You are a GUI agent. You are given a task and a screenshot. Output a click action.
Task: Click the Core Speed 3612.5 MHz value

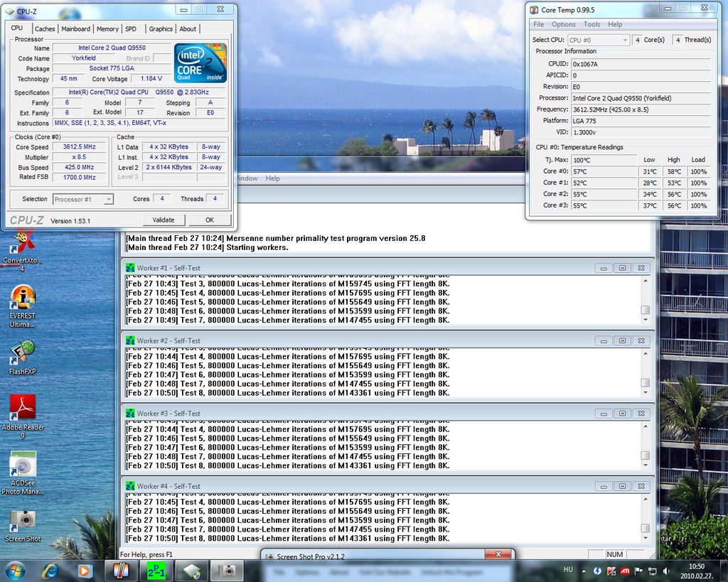tap(80, 146)
